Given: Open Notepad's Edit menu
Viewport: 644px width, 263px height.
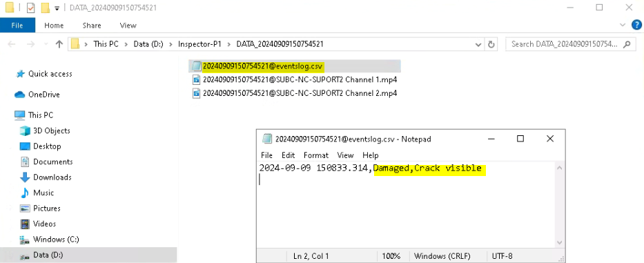Looking at the screenshot, I should point(288,155).
